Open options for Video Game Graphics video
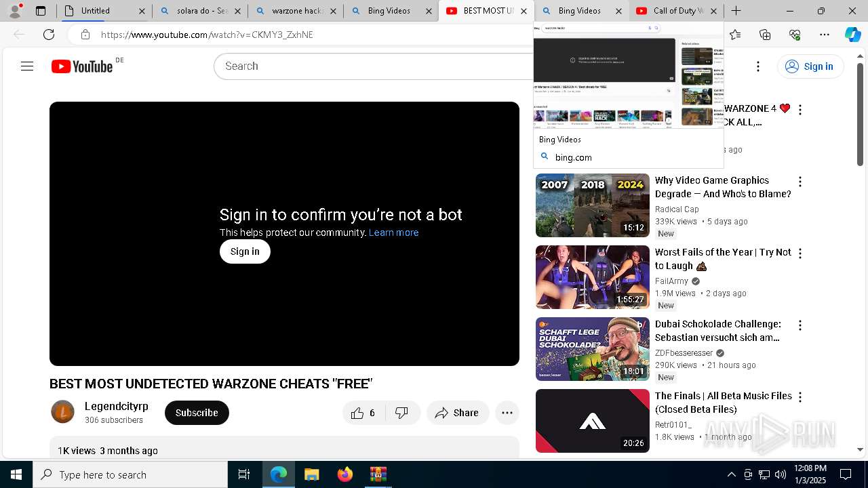The image size is (868, 488). pos(800,182)
